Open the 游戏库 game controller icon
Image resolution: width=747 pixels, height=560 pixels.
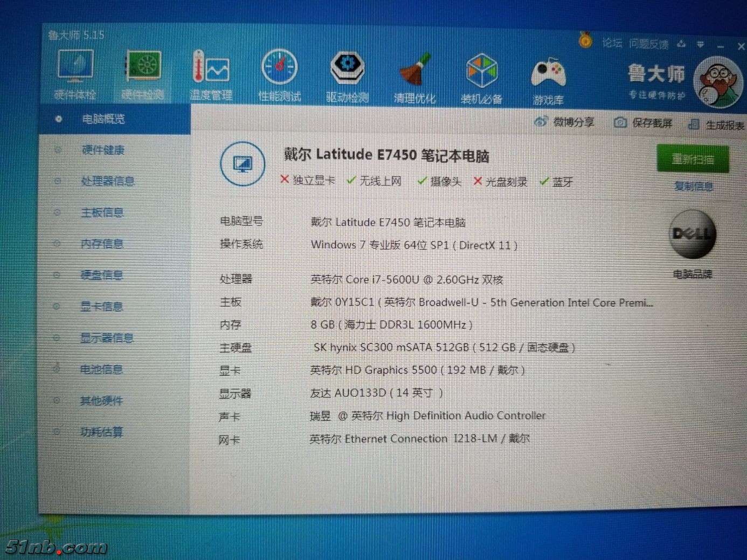548,78
